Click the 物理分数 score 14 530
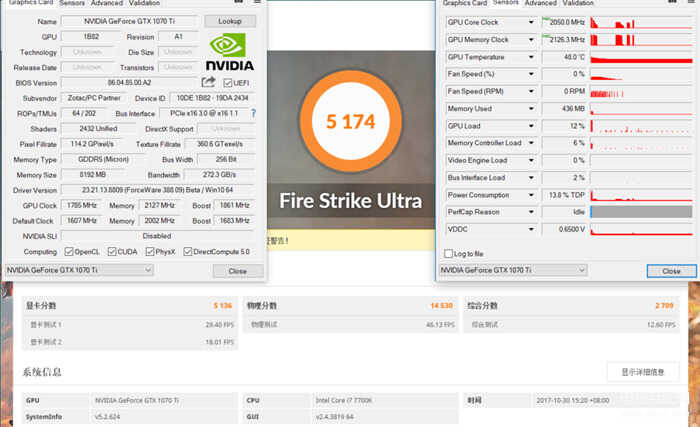Image resolution: width=700 pixels, height=427 pixels. coord(442,306)
